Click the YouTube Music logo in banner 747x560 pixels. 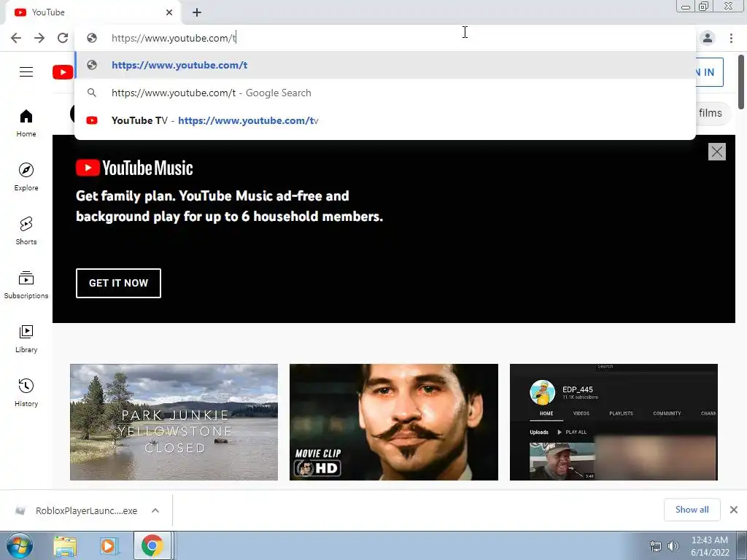tap(134, 168)
